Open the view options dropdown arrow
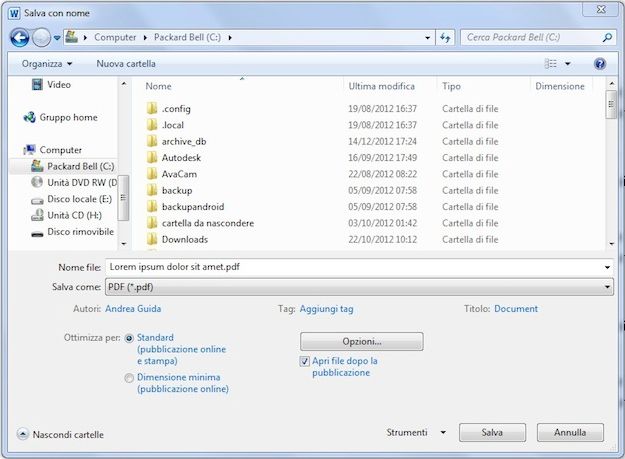Image resolution: width=625 pixels, height=459 pixels. pyautogui.click(x=568, y=64)
